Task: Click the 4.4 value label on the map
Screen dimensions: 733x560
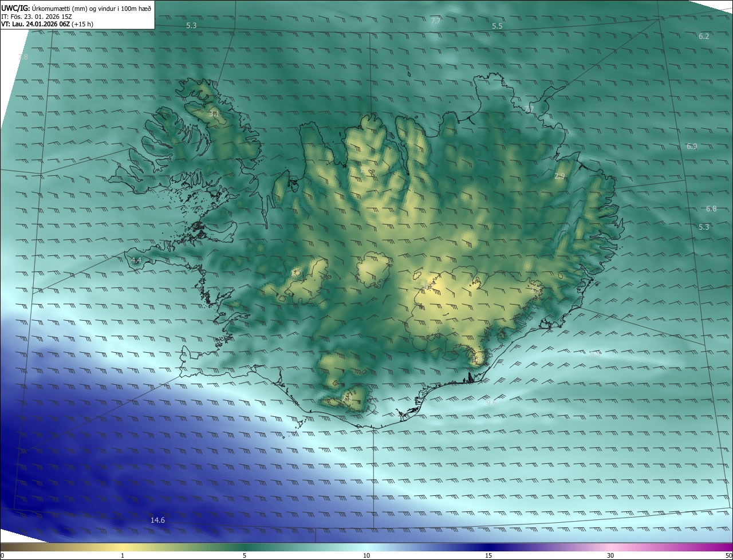Action: [136, 260]
